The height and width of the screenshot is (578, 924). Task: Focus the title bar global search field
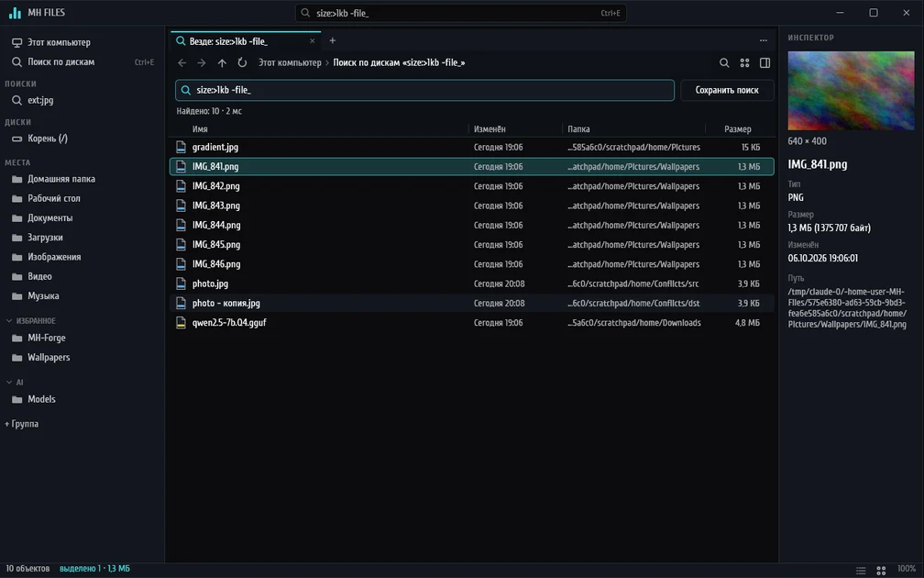[461, 13]
